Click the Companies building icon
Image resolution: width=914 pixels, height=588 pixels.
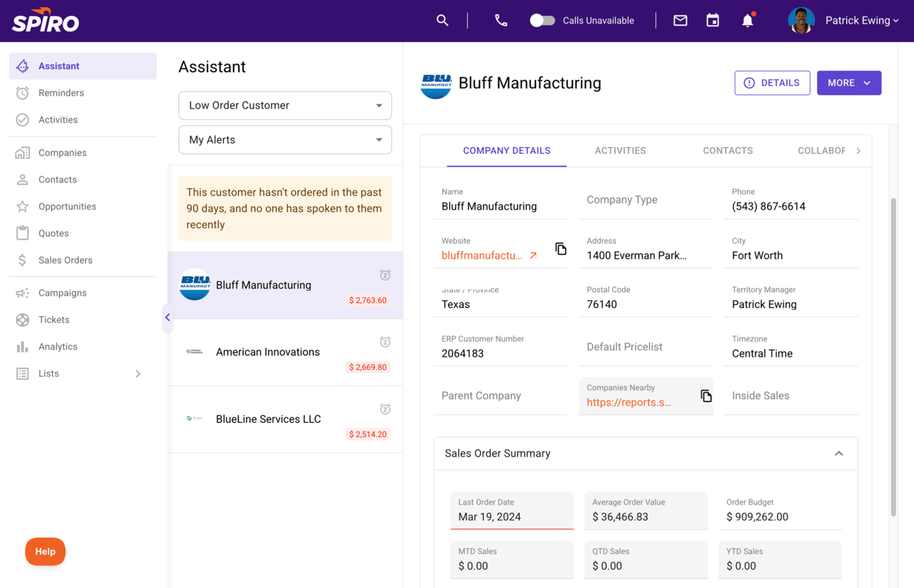[x=23, y=153]
